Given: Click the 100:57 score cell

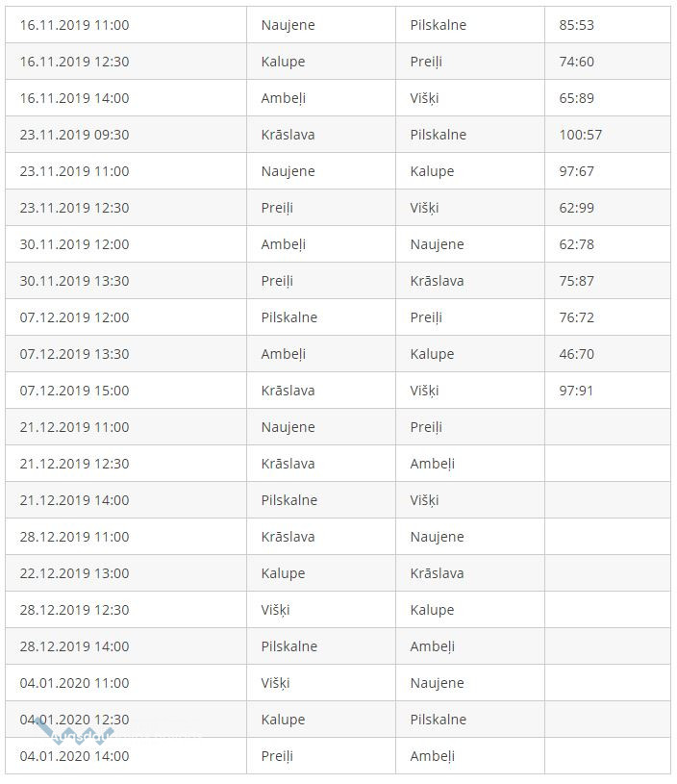Looking at the screenshot, I should [581, 135].
